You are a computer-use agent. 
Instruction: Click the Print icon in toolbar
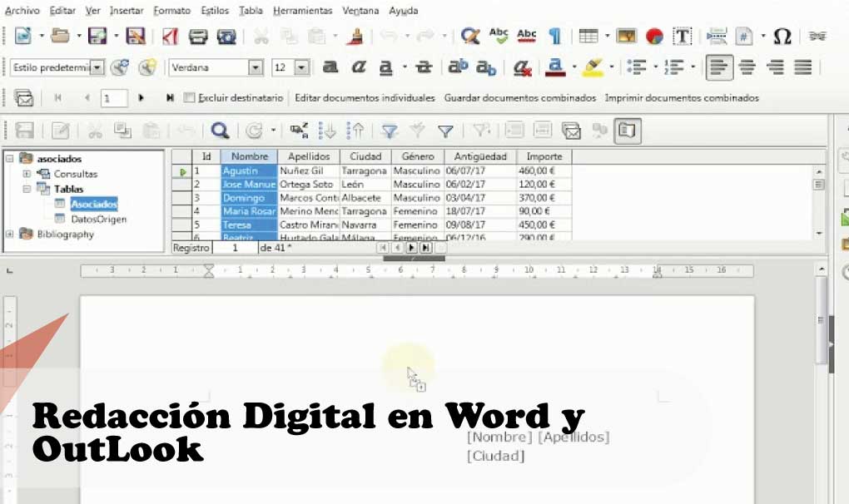pyautogui.click(x=197, y=37)
